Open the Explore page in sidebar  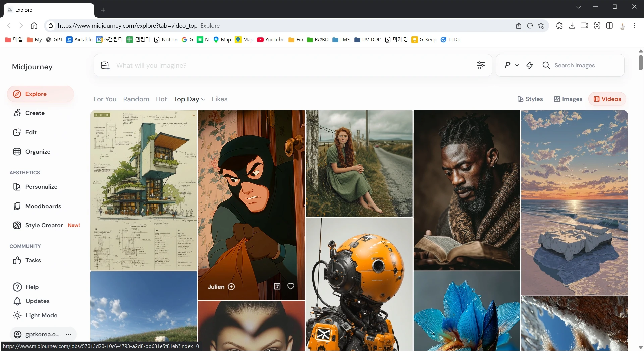tap(40, 94)
